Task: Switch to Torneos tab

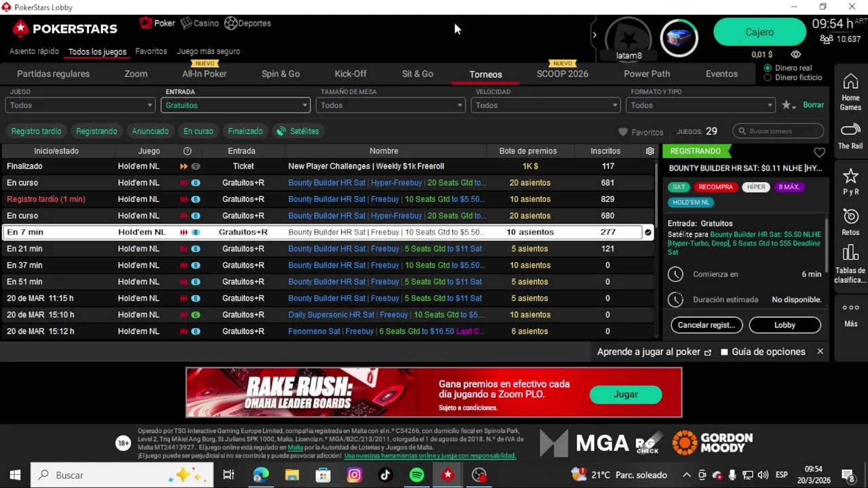Action: [x=486, y=75]
